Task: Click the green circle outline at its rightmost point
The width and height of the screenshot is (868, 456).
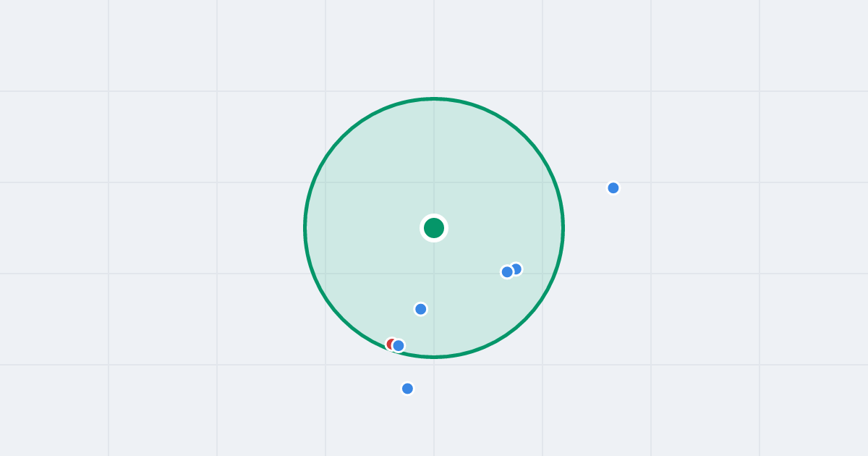Action: pos(563,228)
